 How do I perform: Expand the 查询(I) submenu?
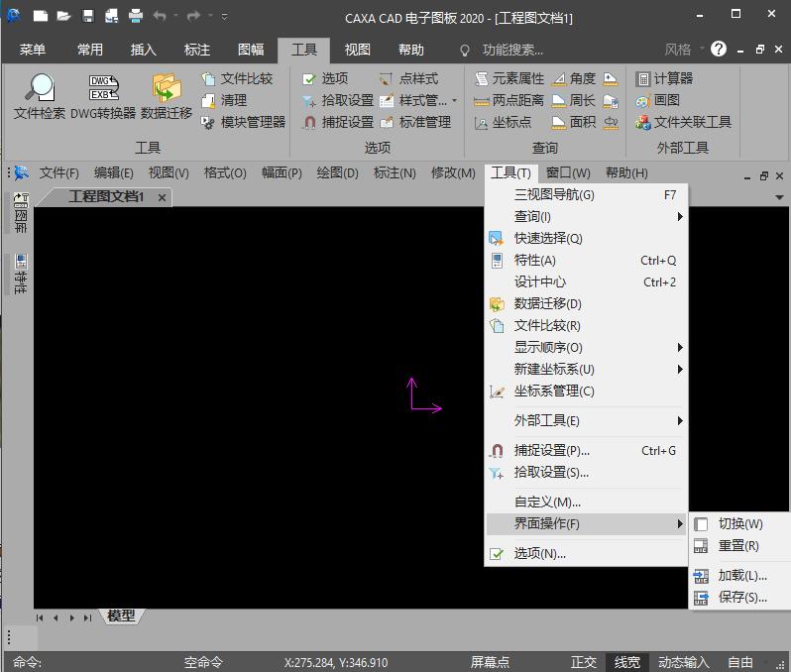click(586, 216)
